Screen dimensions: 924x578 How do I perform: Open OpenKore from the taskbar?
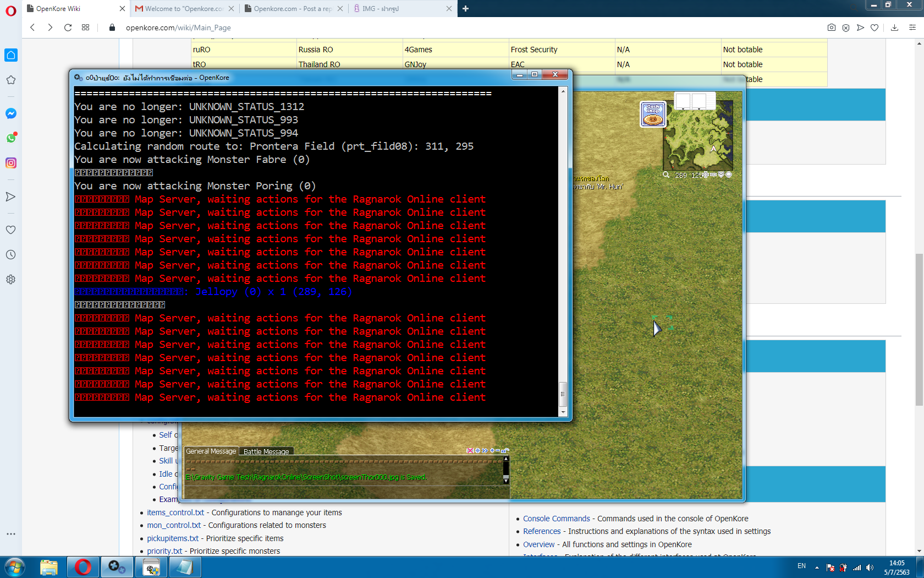[x=117, y=566]
